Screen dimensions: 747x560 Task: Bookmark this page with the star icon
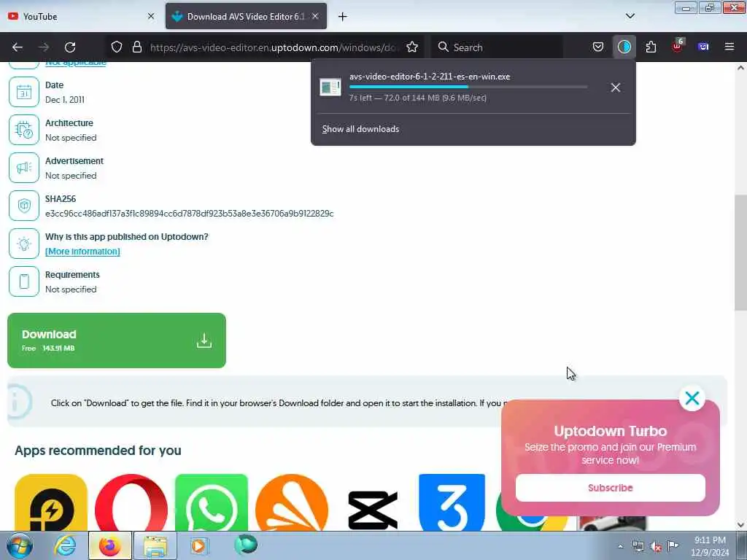(x=412, y=47)
